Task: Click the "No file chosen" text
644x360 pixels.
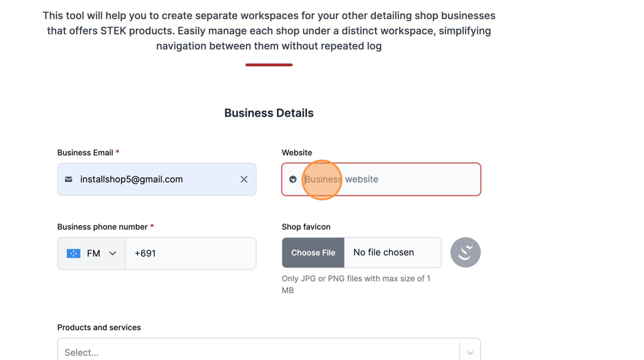Action: pos(384,252)
